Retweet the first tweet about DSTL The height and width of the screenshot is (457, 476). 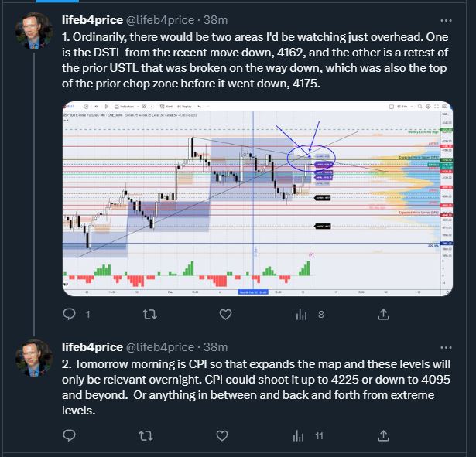[149, 315]
